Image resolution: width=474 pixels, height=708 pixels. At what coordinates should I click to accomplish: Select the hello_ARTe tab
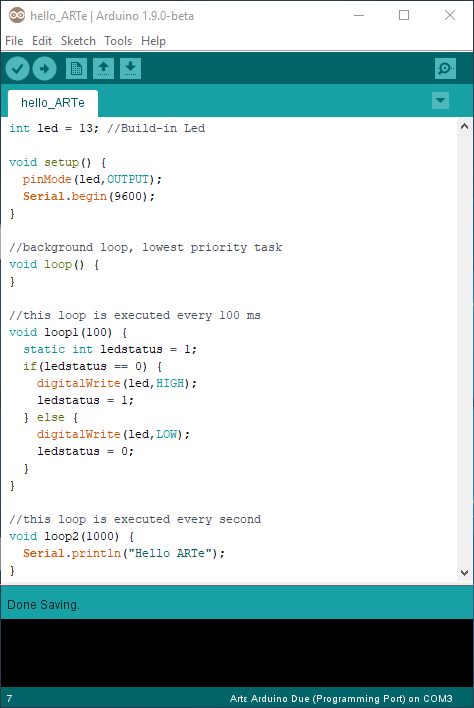[x=53, y=103]
